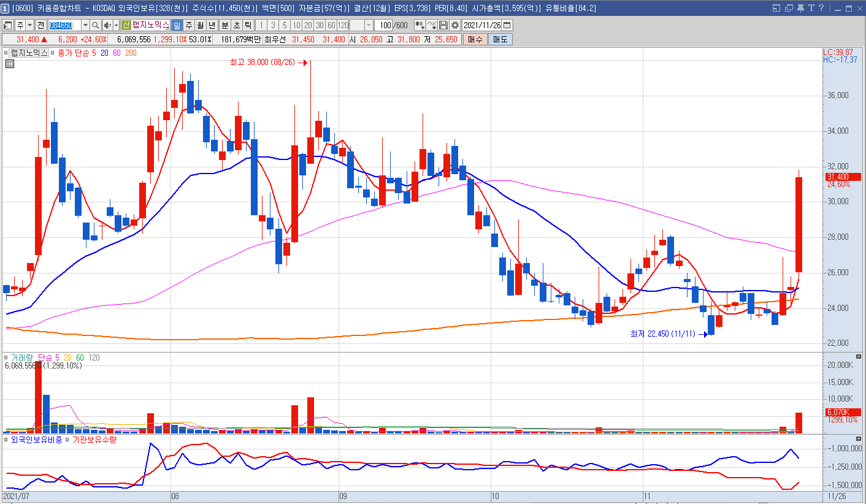Click the 기관보유수량 indicator label
Image resolution: width=866 pixels, height=504 pixels.
coord(94,440)
